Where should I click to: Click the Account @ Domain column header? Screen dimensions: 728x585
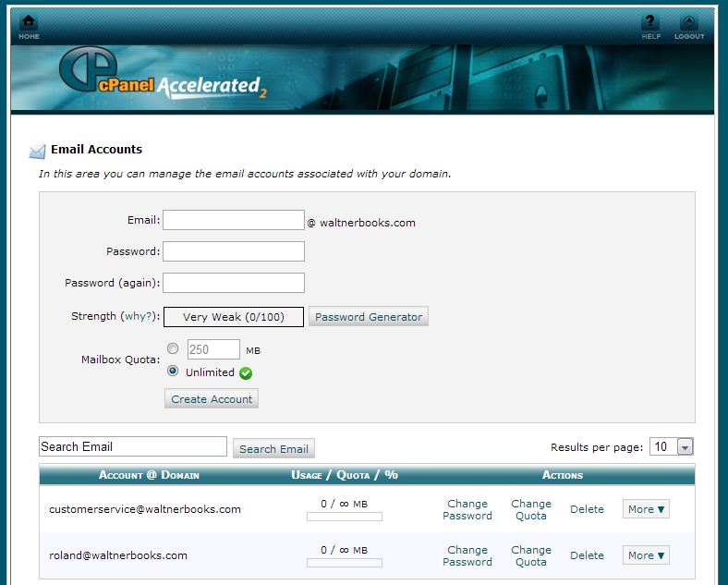(x=149, y=475)
